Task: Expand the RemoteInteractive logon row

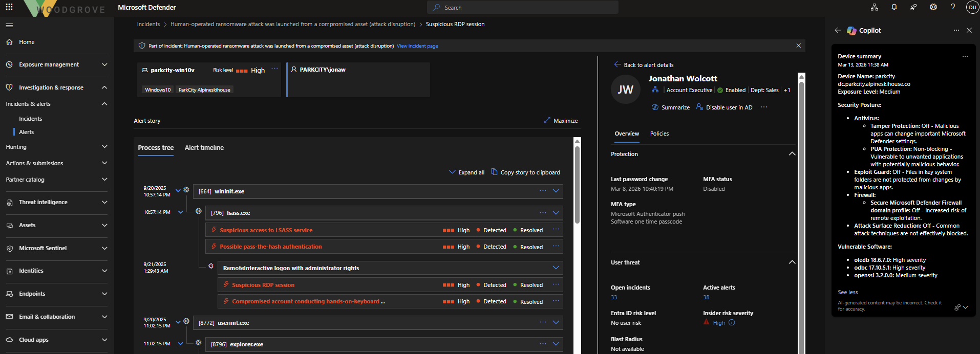Action: (x=556, y=268)
